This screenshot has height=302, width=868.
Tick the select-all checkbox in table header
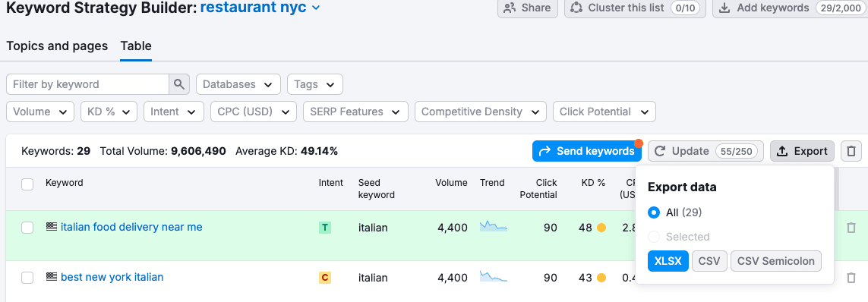(27, 184)
